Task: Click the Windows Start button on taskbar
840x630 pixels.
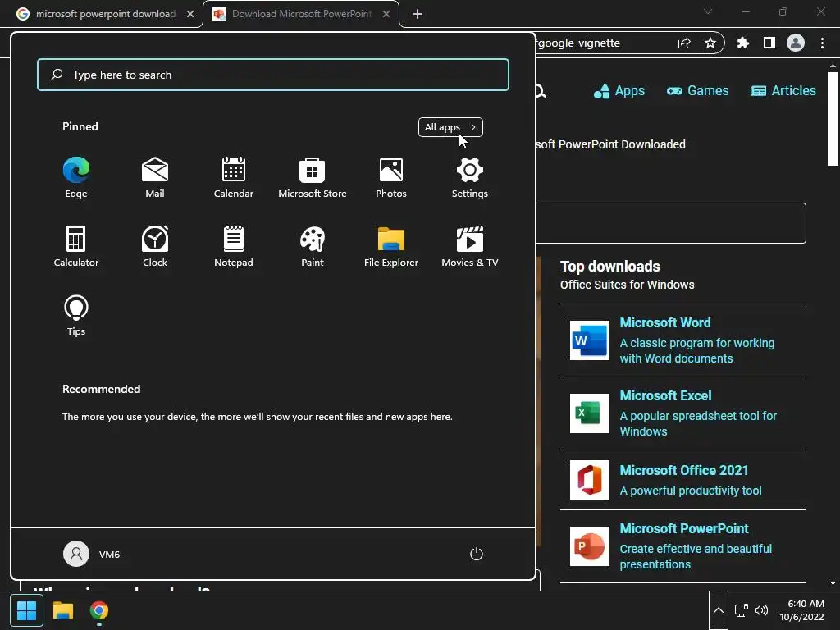Action: click(x=26, y=610)
